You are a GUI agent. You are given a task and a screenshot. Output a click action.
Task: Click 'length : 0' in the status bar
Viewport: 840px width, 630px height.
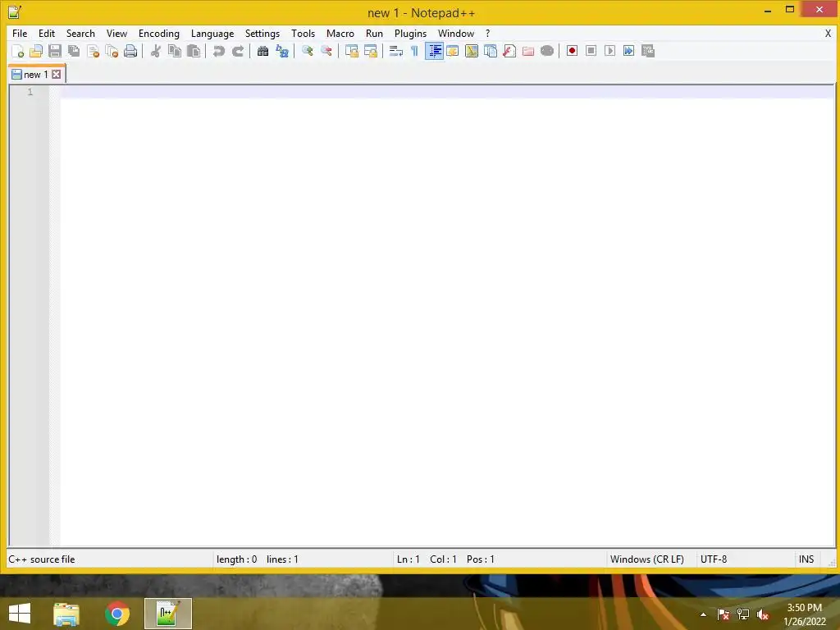click(x=237, y=559)
